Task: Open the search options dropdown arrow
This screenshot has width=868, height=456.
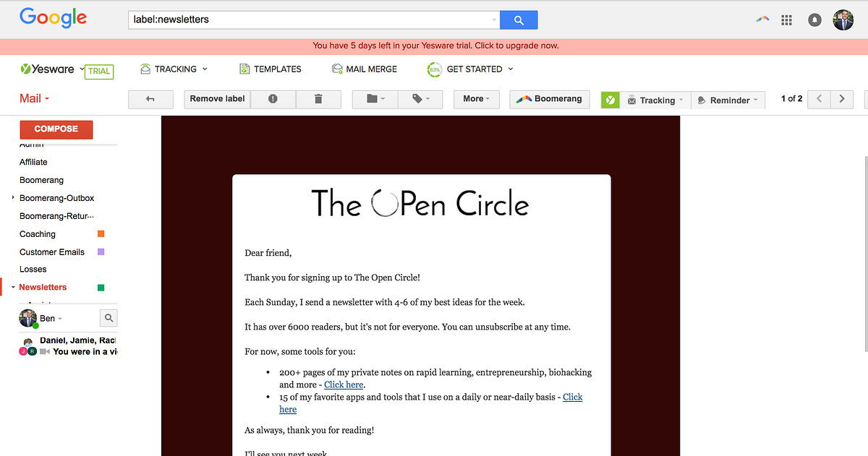Action: tap(494, 20)
